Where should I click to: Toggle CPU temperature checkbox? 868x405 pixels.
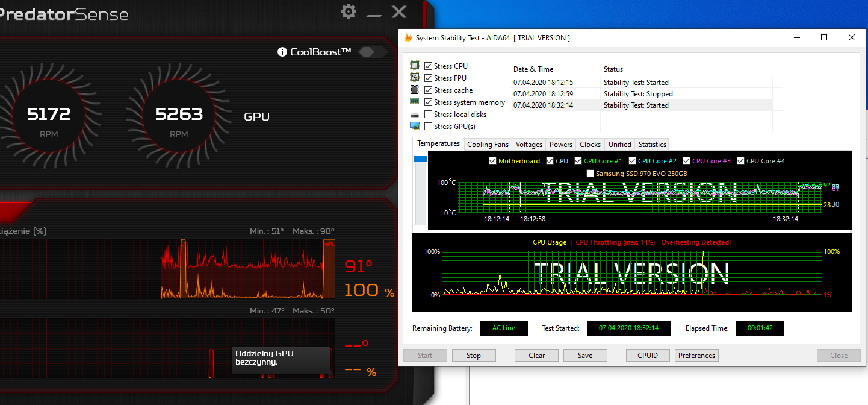550,161
